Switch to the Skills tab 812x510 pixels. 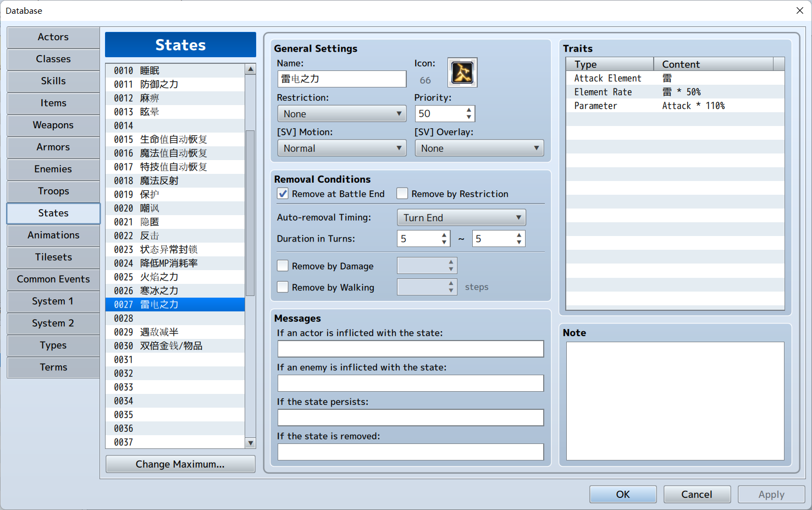[53, 81]
